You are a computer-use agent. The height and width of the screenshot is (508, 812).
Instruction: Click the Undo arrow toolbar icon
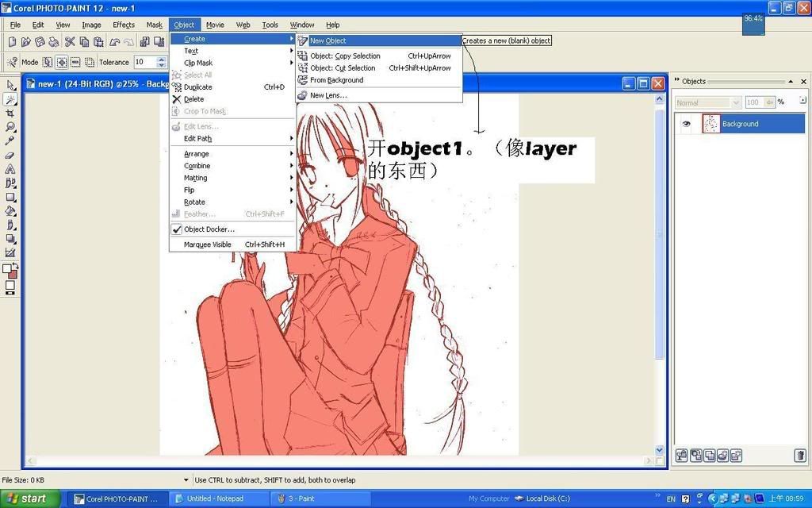(114, 42)
